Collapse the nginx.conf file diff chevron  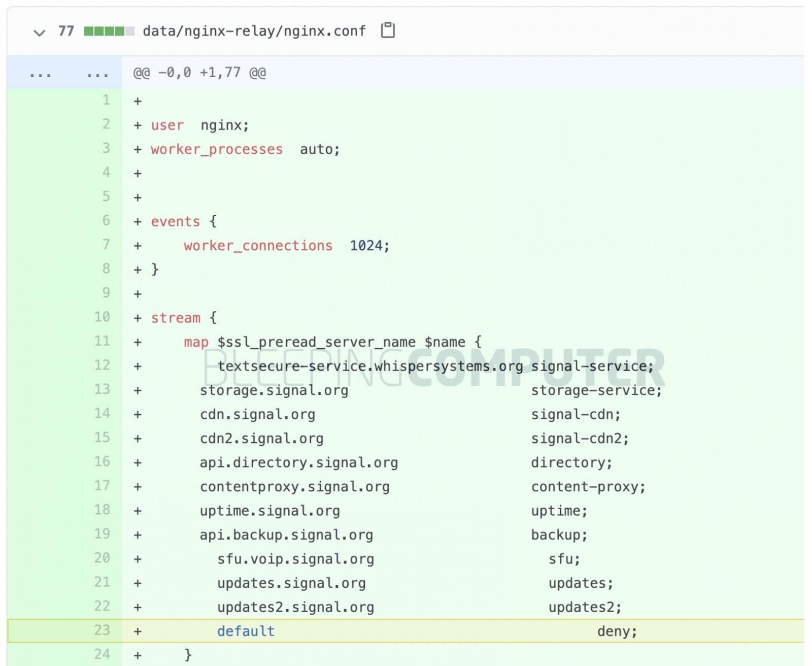[x=39, y=33]
